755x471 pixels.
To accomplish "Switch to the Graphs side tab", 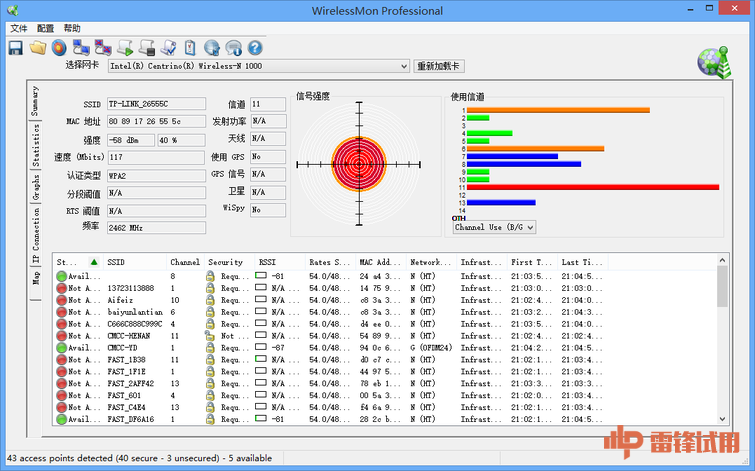I will pos(35,185).
